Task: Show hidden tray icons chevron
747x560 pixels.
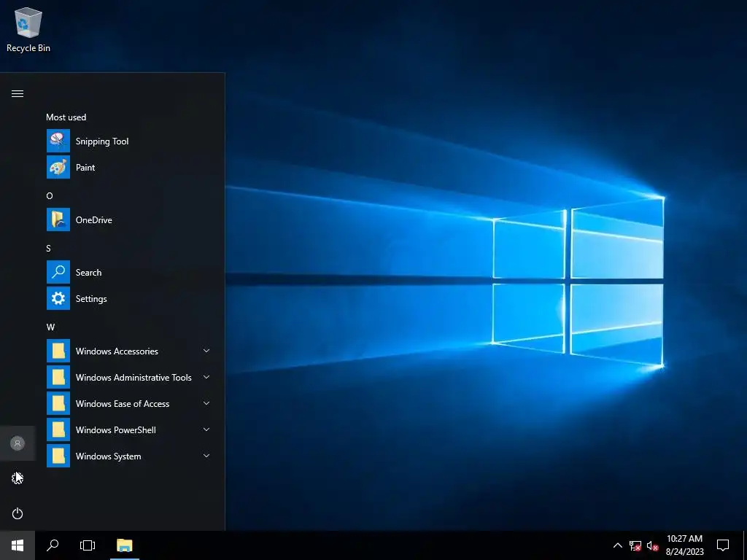Action: (617, 545)
